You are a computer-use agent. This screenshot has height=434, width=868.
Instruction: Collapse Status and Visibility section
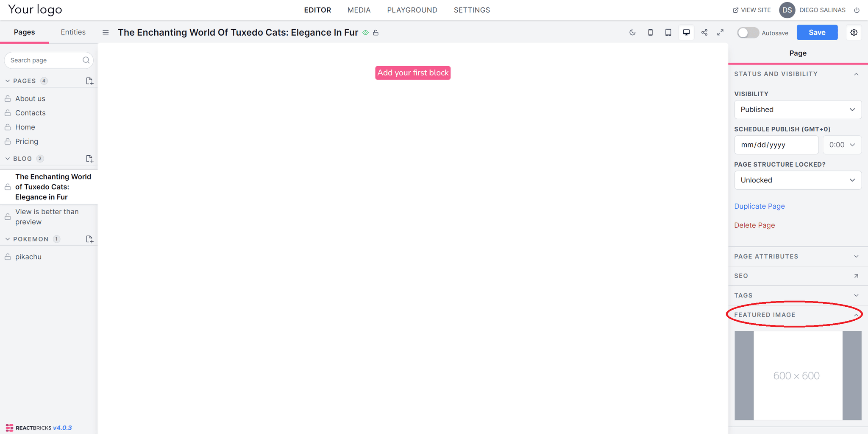pyautogui.click(x=856, y=74)
